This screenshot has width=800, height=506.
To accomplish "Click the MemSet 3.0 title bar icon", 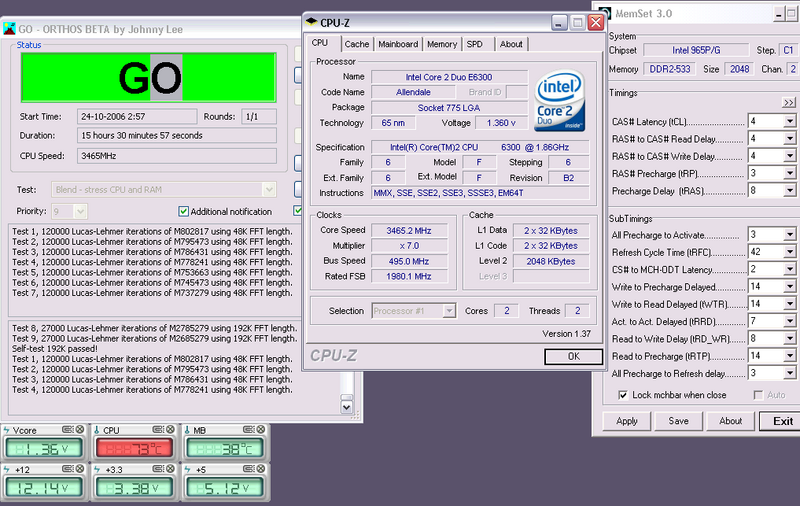I will click(605, 14).
